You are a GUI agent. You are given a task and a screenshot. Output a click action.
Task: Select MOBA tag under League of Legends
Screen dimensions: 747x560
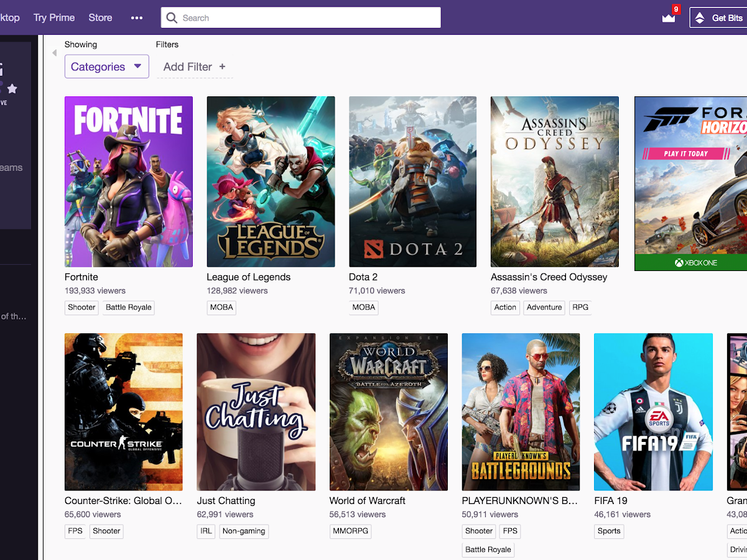pos(221,307)
